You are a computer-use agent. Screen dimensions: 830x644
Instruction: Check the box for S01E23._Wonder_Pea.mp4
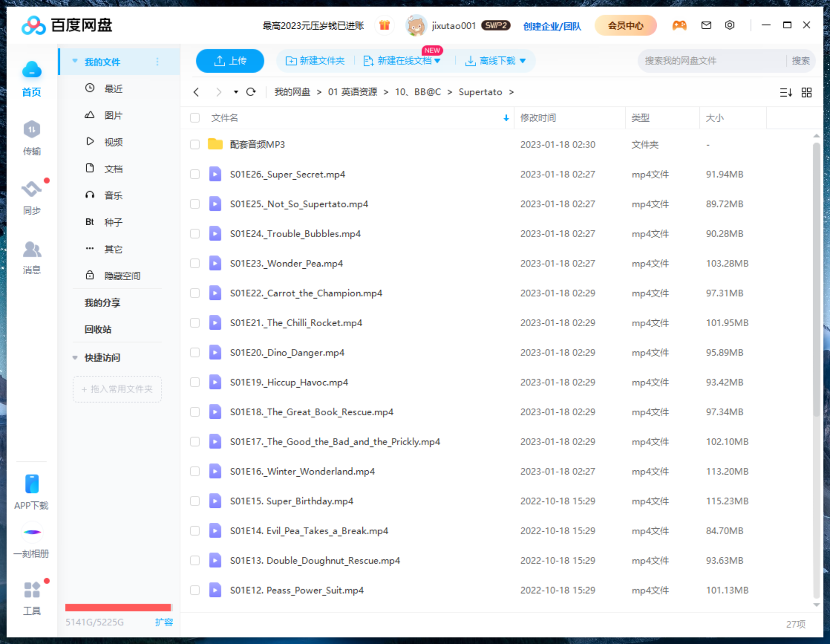coord(195,263)
